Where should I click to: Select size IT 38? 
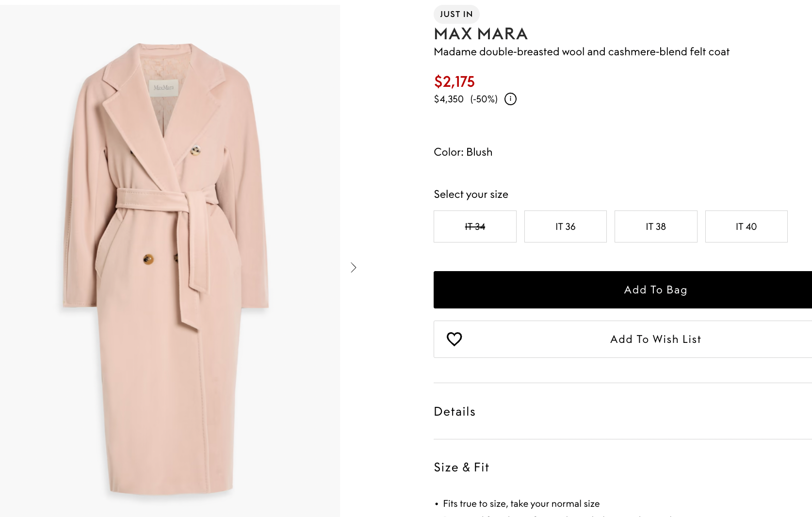(x=655, y=226)
